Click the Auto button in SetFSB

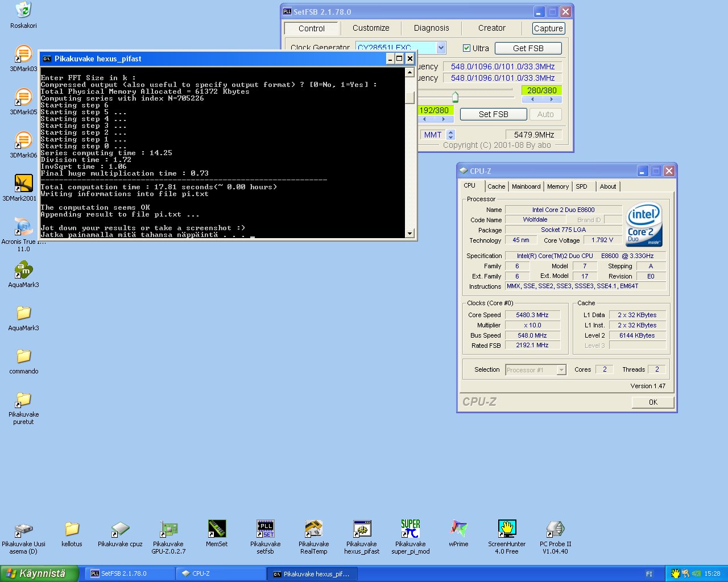pyautogui.click(x=545, y=114)
